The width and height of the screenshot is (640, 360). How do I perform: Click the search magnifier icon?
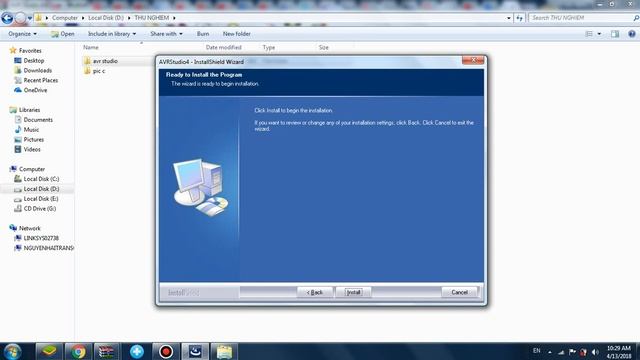636,18
